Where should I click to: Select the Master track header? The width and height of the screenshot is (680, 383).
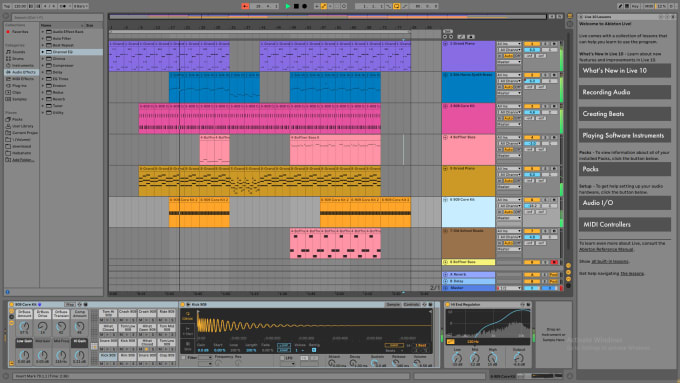(x=468, y=288)
